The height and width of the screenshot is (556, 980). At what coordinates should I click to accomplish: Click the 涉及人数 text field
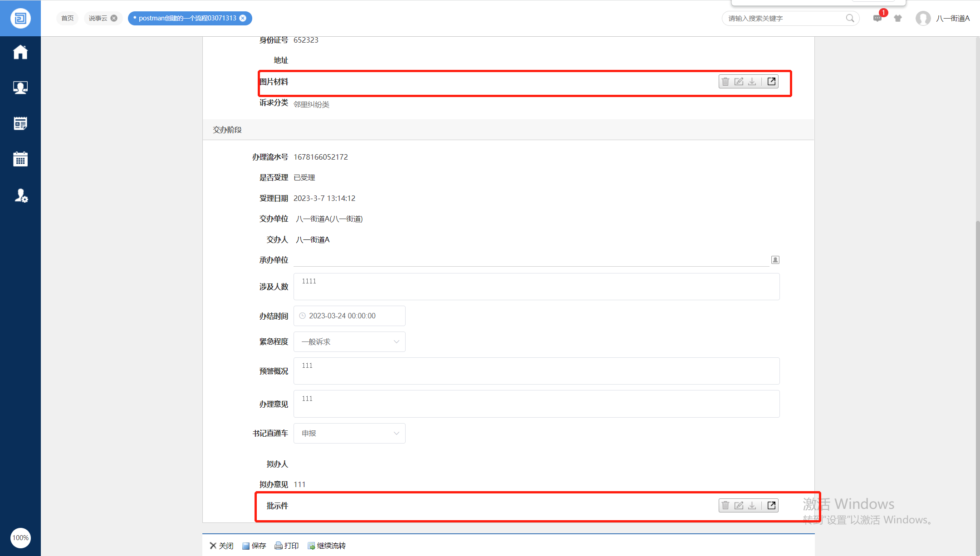click(536, 287)
